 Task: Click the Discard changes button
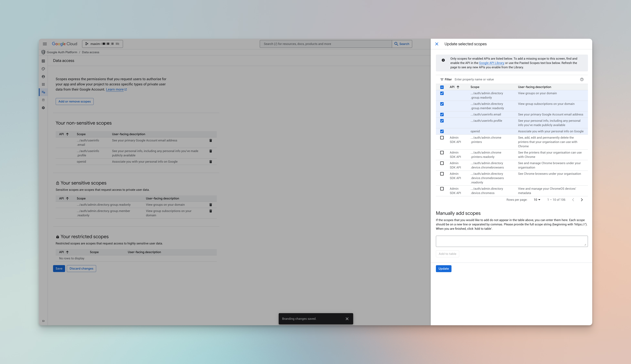[81, 268]
